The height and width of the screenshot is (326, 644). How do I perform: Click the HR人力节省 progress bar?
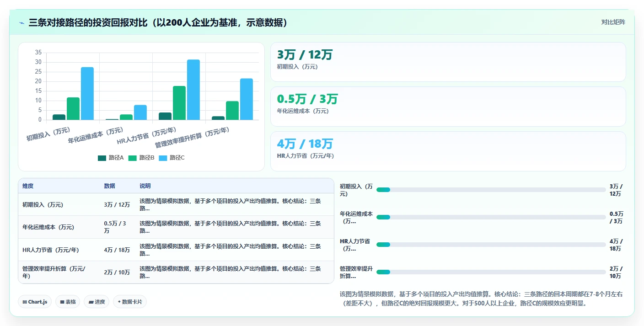tap(491, 245)
